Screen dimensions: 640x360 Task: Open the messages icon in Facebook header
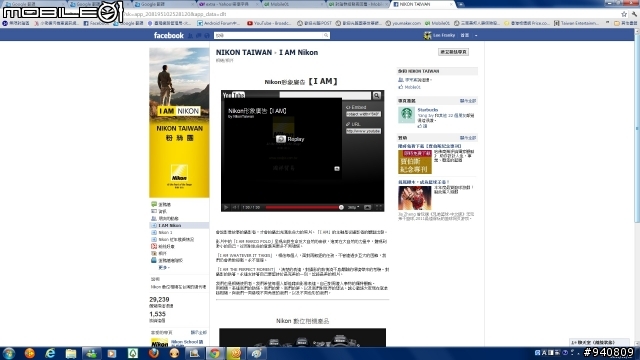click(x=198, y=36)
